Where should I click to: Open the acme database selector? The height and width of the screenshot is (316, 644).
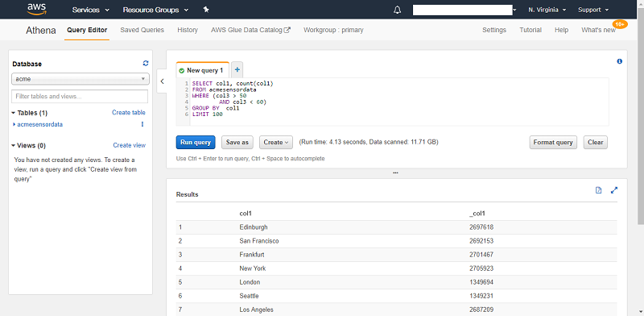80,78
